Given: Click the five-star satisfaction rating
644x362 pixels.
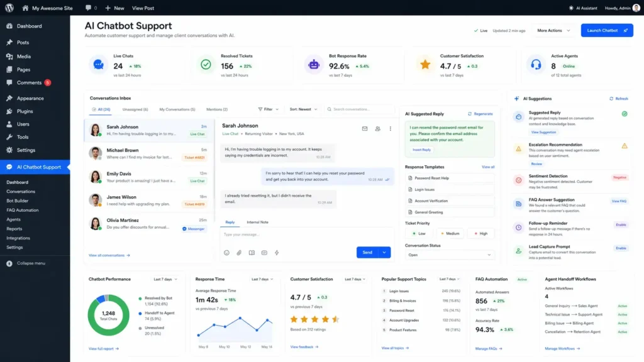Looking at the screenshot, I should 314,319.
